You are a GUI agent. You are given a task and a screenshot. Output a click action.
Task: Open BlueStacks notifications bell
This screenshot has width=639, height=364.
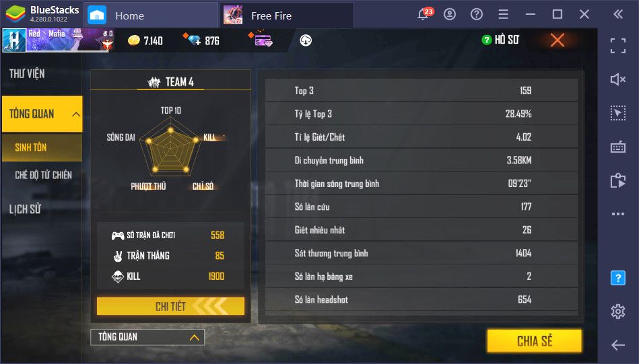tap(424, 15)
